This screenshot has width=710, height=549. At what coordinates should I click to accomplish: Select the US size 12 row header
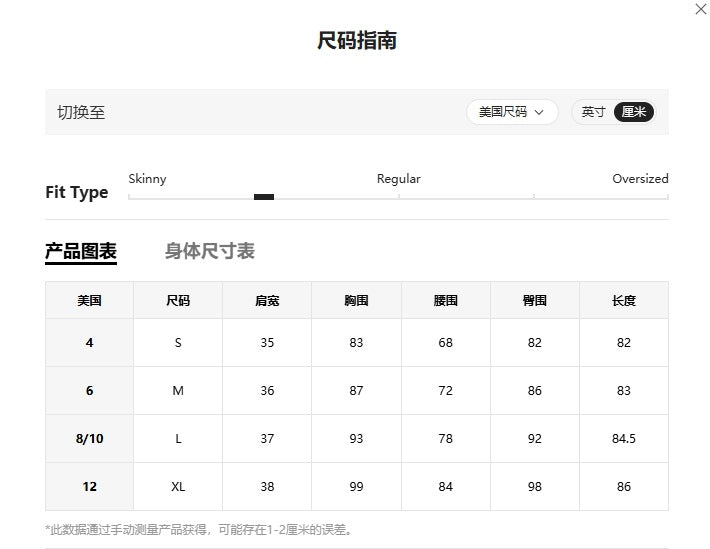click(x=89, y=487)
